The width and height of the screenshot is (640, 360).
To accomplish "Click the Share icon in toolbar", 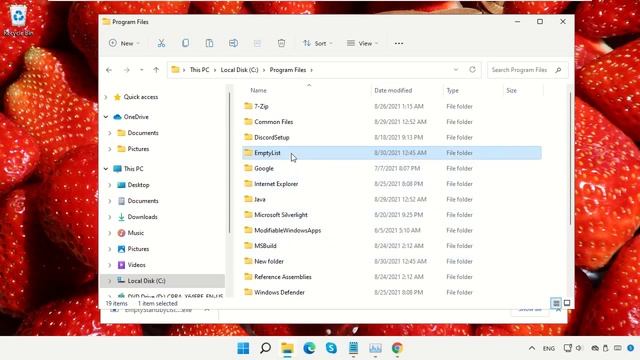I will pyautogui.click(x=257, y=43).
